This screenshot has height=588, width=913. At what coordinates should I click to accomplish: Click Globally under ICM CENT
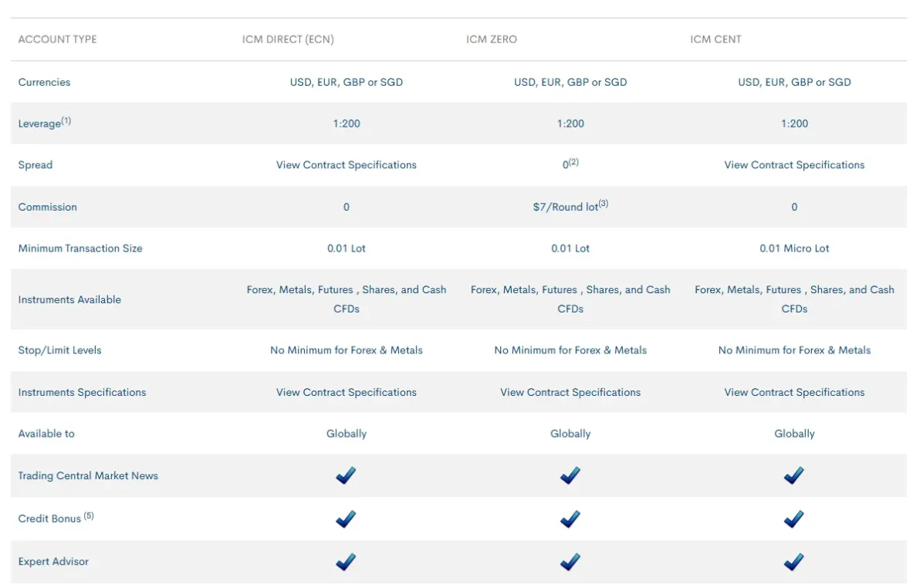794,434
